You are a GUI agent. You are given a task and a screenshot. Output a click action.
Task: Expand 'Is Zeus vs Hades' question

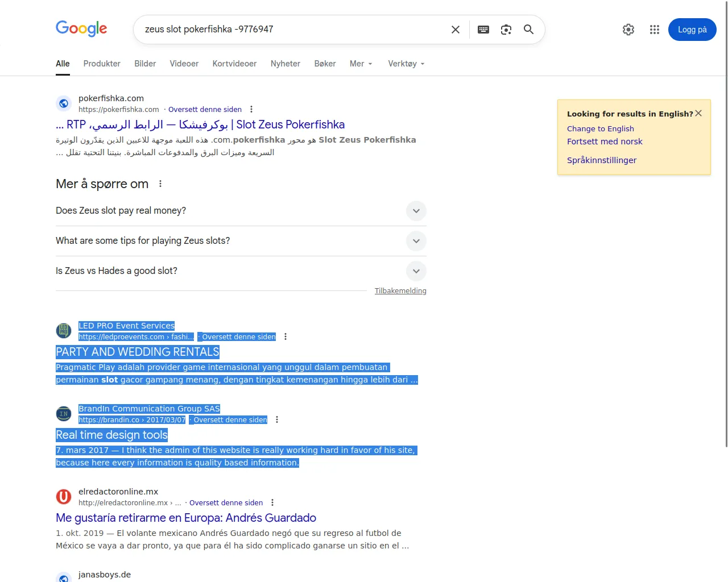click(416, 271)
